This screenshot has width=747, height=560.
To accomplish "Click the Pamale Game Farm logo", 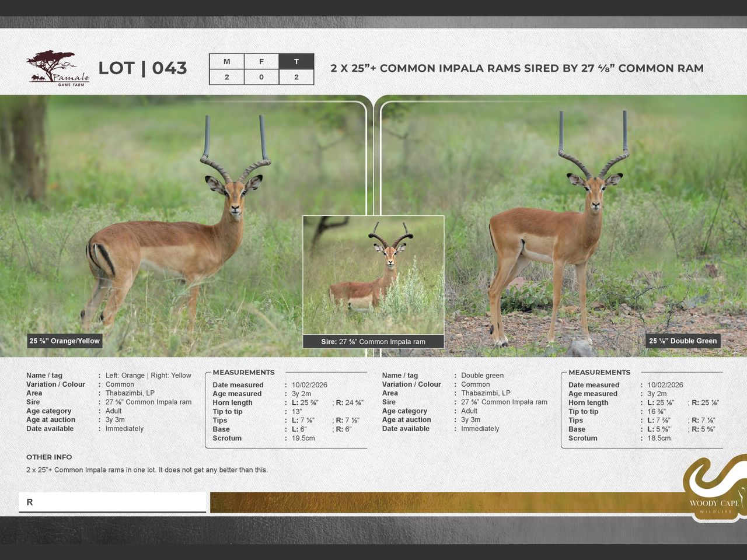I will [x=58, y=68].
